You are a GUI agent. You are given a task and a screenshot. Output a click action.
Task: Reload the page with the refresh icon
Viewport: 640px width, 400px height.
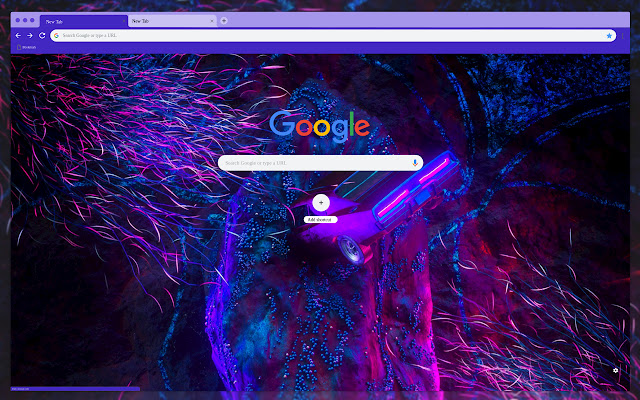42,36
